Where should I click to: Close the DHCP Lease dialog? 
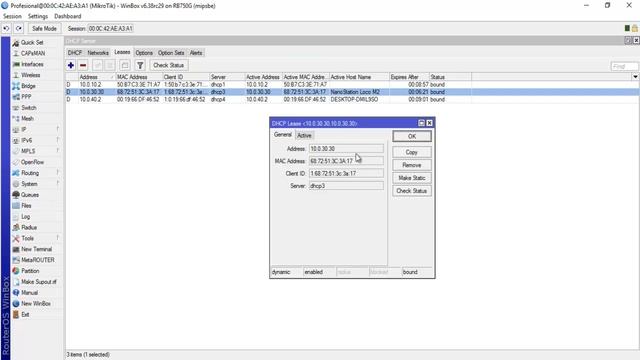click(429, 123)
